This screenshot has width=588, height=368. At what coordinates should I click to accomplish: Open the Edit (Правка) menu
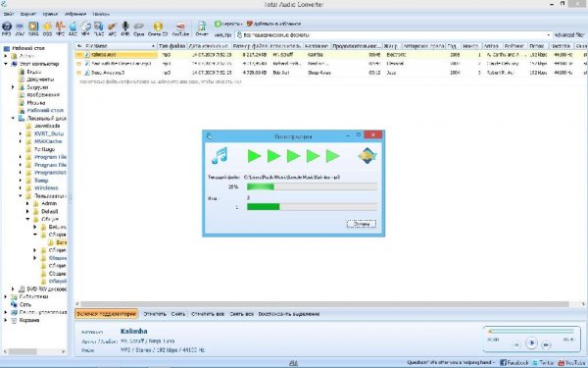[x=50, y=14]
